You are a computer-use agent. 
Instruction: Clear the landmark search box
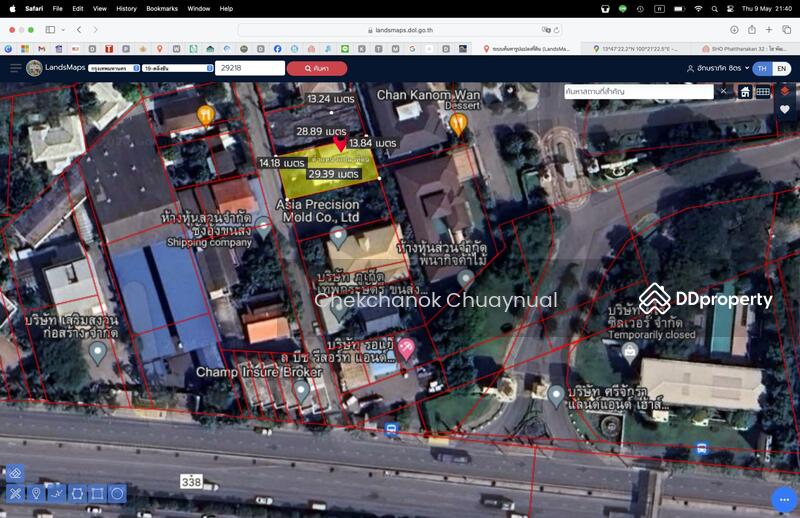tap(723, 91)
